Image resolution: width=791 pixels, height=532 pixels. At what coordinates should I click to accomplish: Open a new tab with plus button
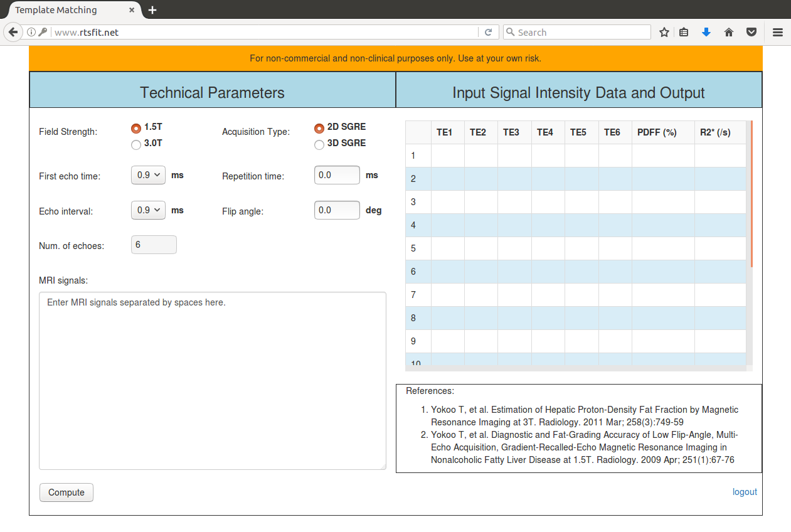tap(152, 10)
